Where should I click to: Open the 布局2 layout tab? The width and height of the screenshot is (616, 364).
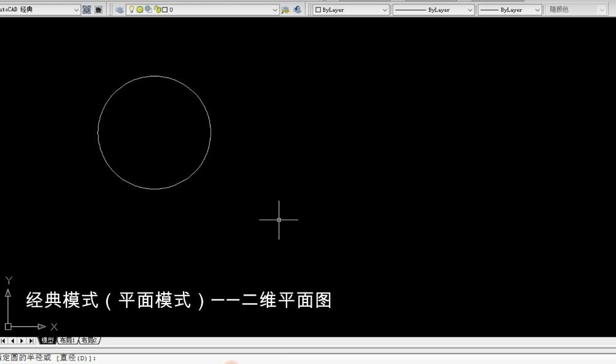[89, 339]
